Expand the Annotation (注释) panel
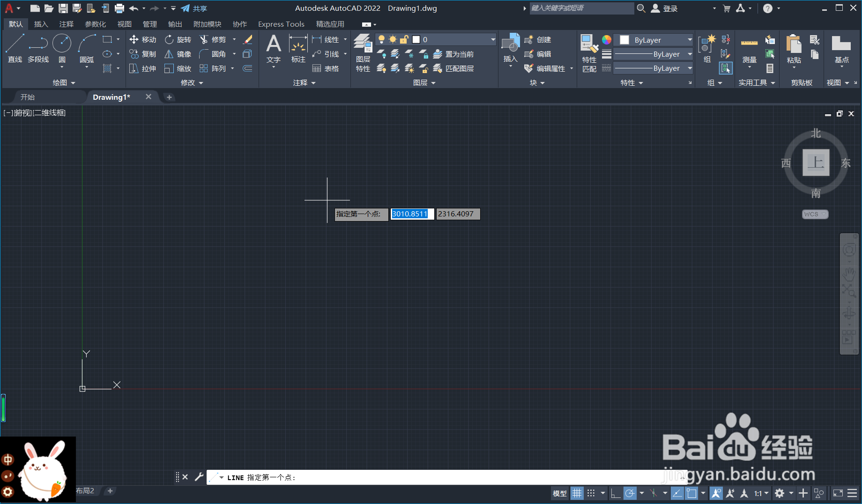This screenshot has height=504, width=862. click(305, 82)
